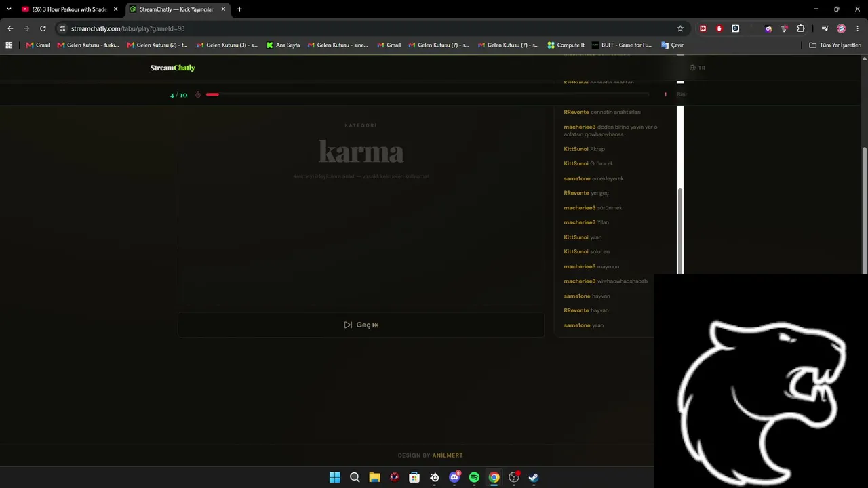
Task: Switch to the 3 Hour Parkour YouTube tab
Action: (x=69, y=9)
